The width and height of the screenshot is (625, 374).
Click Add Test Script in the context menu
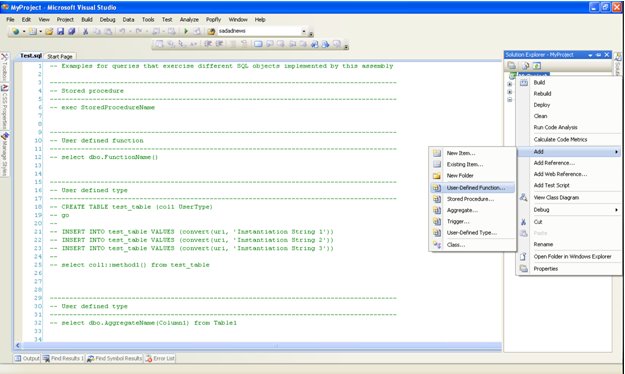pos(568,185)
